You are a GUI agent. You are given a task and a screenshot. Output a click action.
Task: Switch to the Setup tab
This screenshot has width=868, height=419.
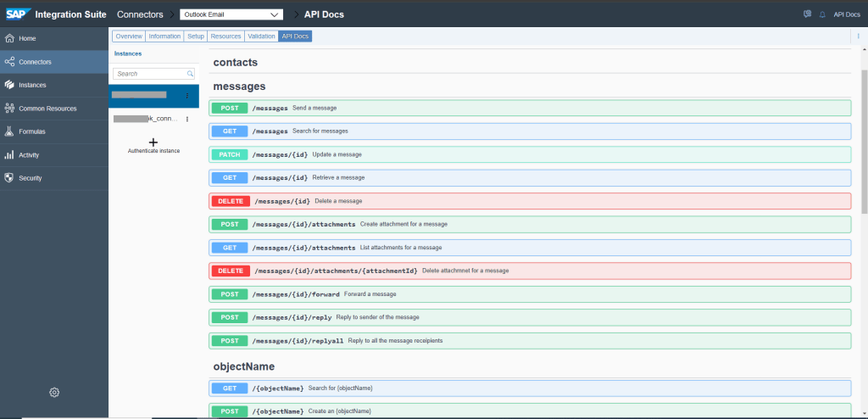pos(196,36)
